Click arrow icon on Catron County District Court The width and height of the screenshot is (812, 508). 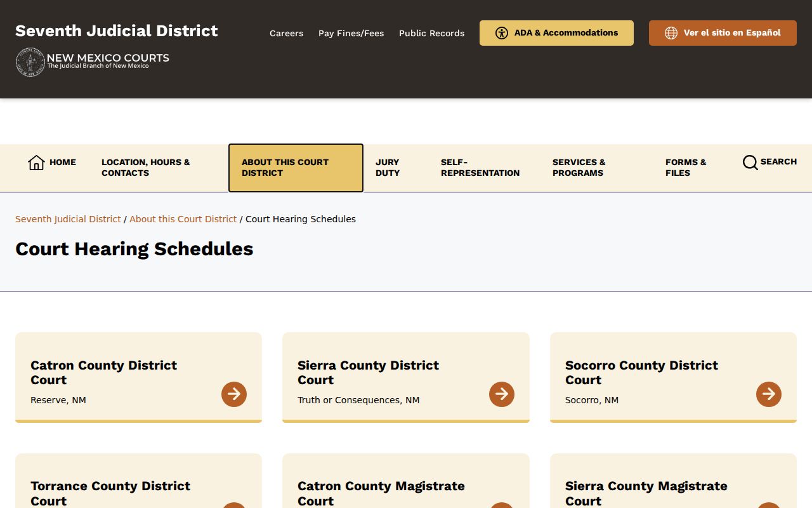pos(234,394)
